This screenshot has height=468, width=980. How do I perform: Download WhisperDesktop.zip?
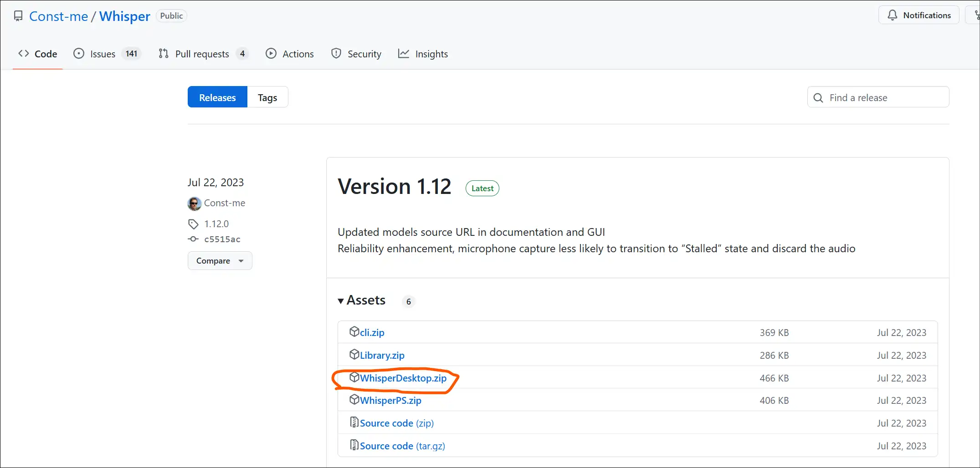[x=403, y=378]
